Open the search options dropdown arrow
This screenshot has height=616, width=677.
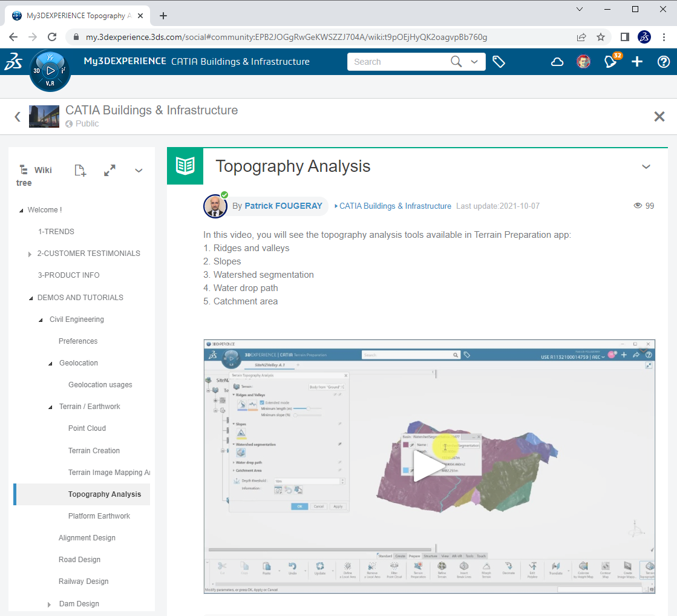click(x=474, y=61)
